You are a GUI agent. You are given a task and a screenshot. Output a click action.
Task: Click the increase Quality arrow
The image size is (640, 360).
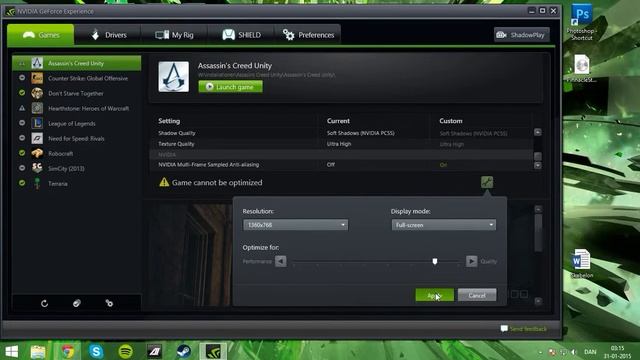click(471, 261)
